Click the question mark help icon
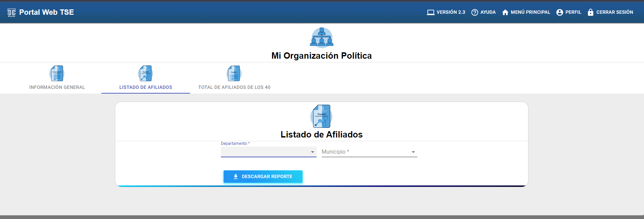This screenshot has height=219, width=644. 474,12
